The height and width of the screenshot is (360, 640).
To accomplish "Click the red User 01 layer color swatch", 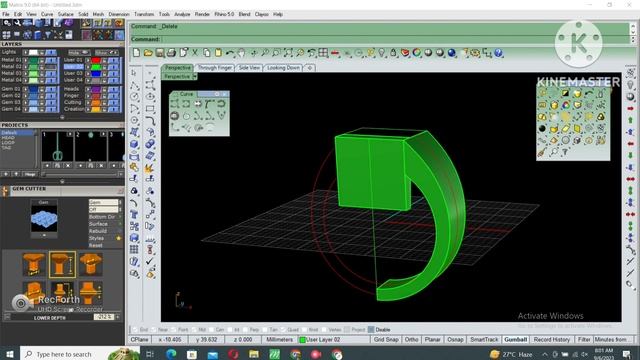I will (96, 60).
